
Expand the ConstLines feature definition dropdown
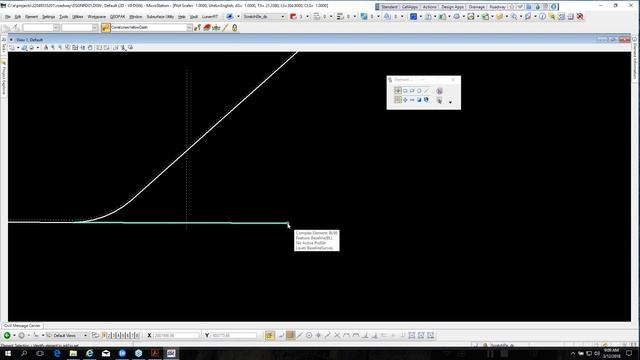pyautogui.click(x=189, y=27)
